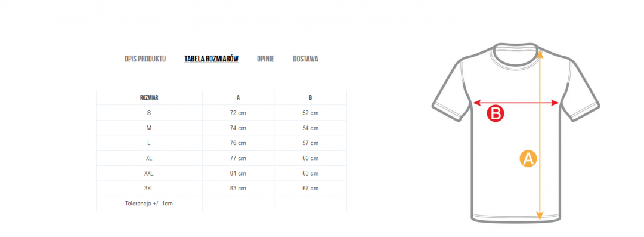Click the red horizontal width arrow
This screenshot has width=644, height=237.
516,103
